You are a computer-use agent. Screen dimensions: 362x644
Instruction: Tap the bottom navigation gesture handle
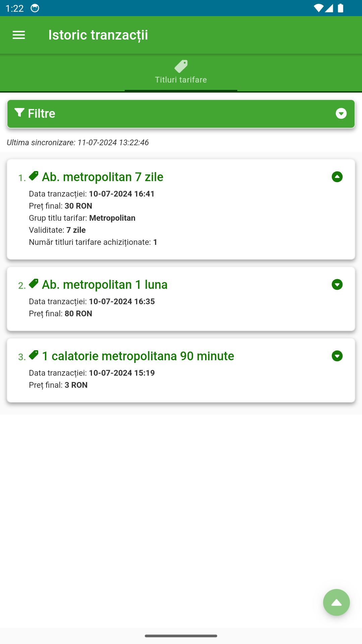tap(181, 636)
